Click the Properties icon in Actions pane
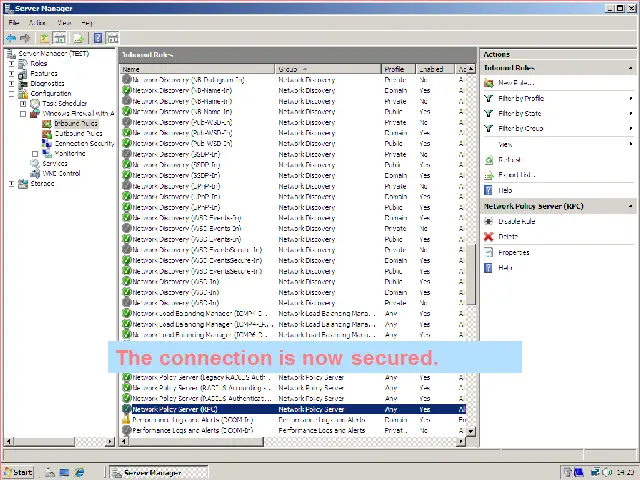 point(489,252)
